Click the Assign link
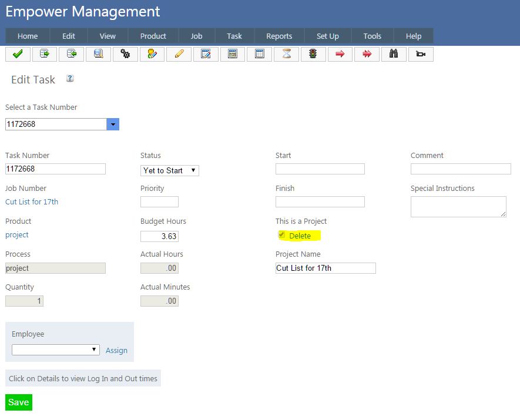Image resolution: width=520 pixels, height=420 pixels. [x=116, y=350]
